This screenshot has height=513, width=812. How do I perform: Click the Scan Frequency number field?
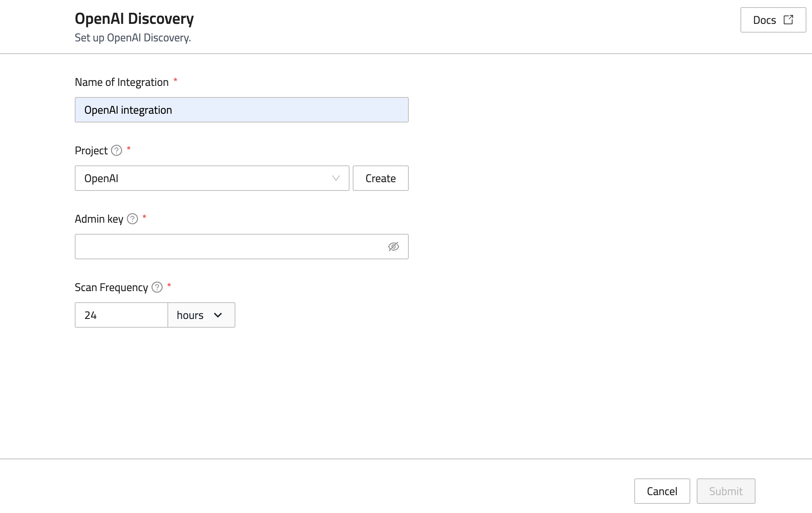pyautogui.click(x=121, y=315)
